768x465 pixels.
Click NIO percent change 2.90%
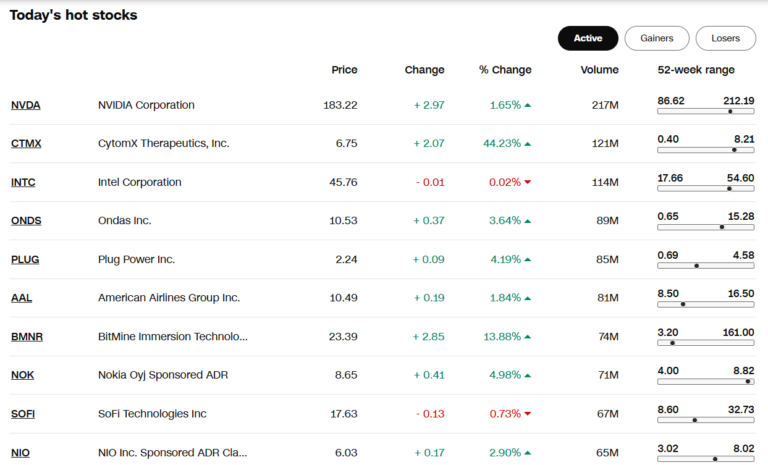coord(505,453)
